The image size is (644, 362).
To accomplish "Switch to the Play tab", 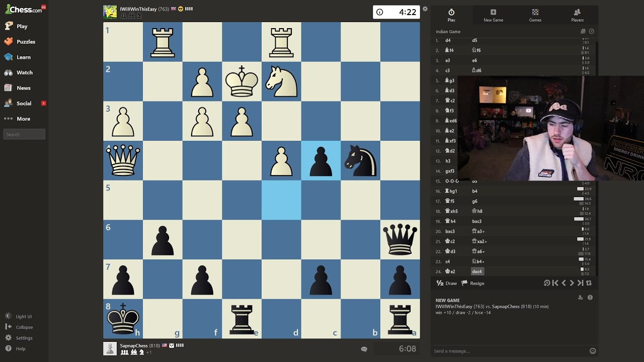I will 451,15.
